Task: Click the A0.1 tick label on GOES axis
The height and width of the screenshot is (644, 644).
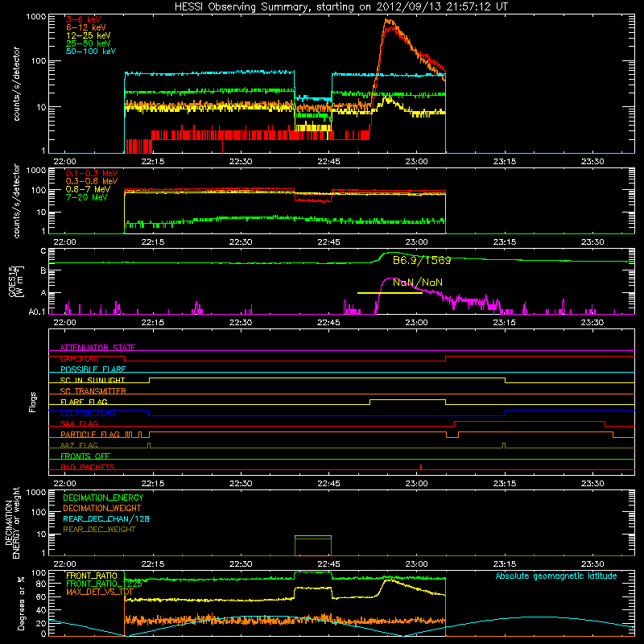Action: (37, 312)
